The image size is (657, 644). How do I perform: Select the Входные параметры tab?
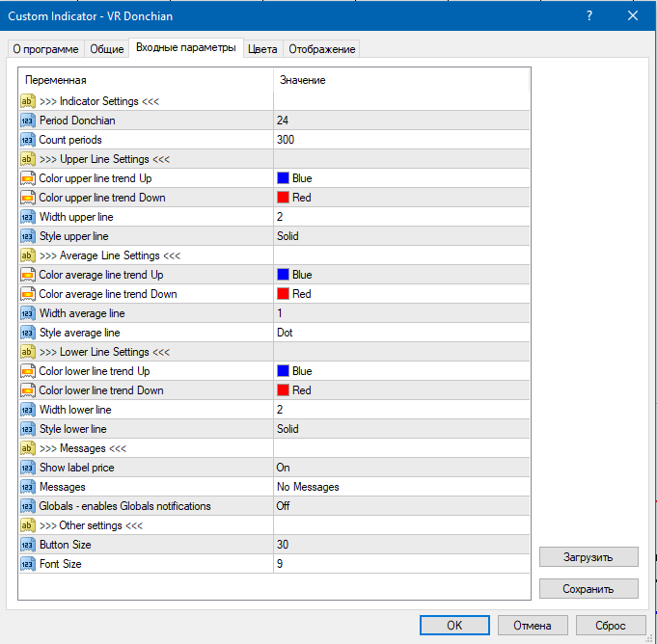coord(186,48)
